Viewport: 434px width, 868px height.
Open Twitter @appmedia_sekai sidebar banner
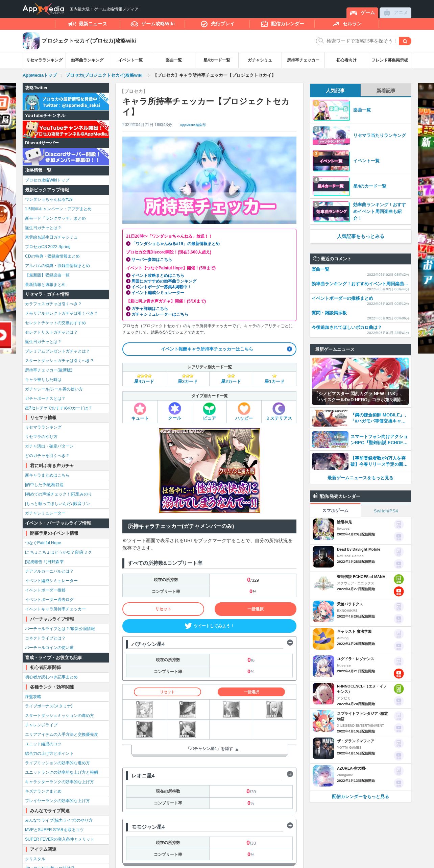click(66, 101)
